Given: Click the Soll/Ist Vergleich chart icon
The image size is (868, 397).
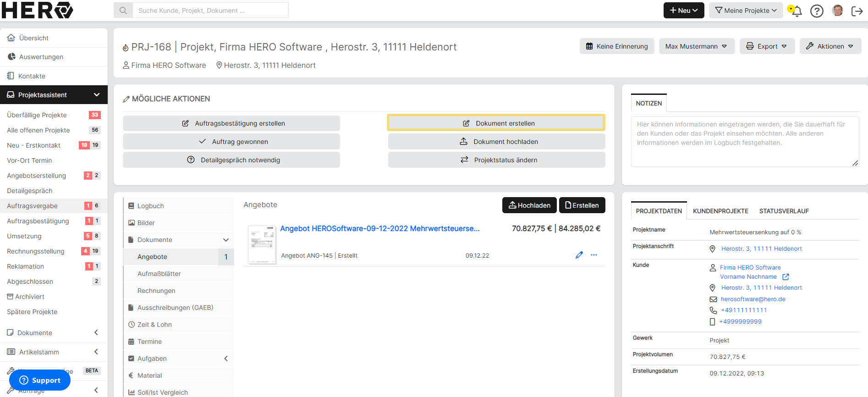Looking at the screenshot, I should click(132, 392).
